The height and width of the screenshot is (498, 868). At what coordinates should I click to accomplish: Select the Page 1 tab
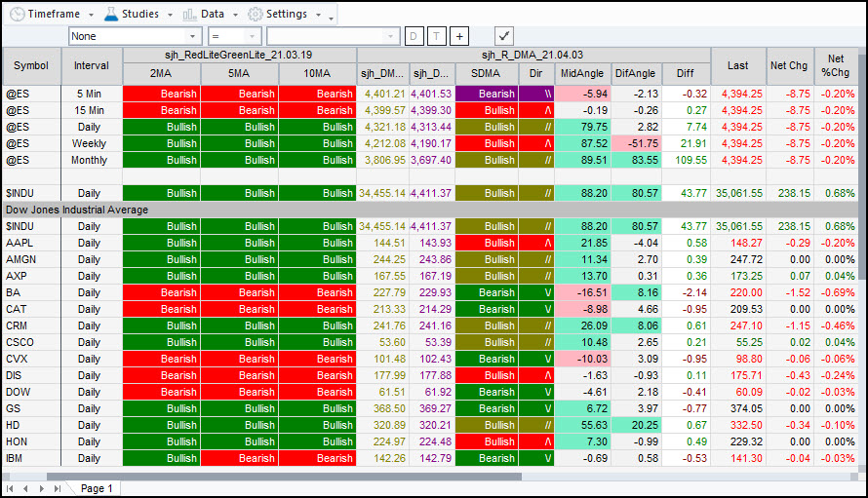click(x=97, y=488)
